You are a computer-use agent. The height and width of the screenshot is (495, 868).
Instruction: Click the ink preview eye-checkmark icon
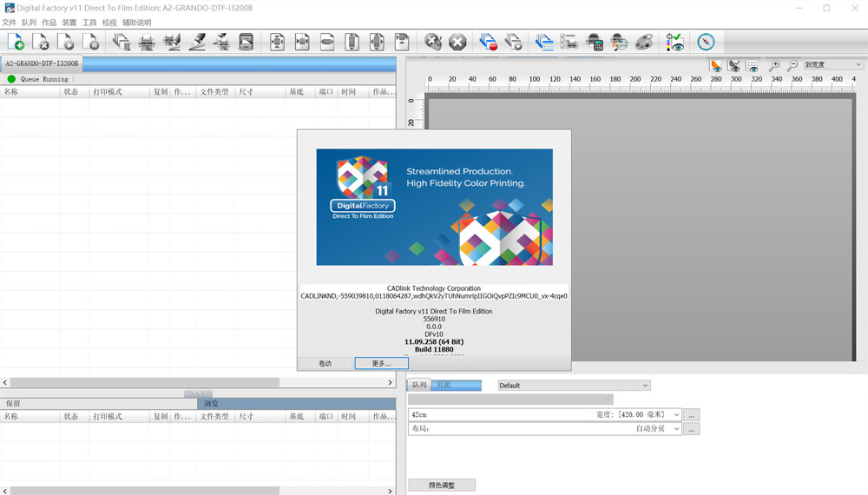(674, 42)
